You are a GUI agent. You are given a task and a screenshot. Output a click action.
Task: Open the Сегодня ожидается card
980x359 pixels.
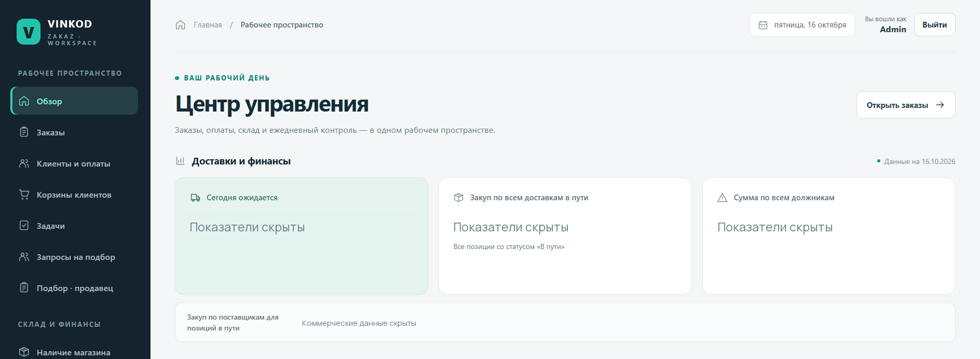[x=302, y=236]
